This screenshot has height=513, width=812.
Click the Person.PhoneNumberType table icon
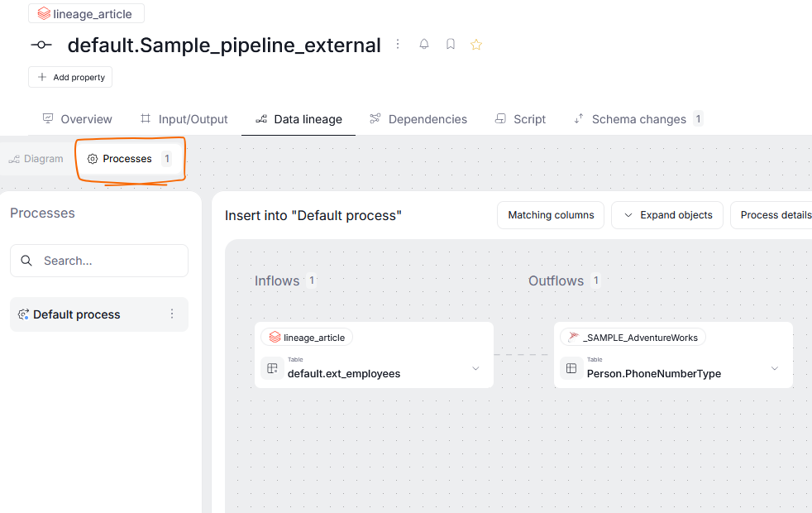571,368
